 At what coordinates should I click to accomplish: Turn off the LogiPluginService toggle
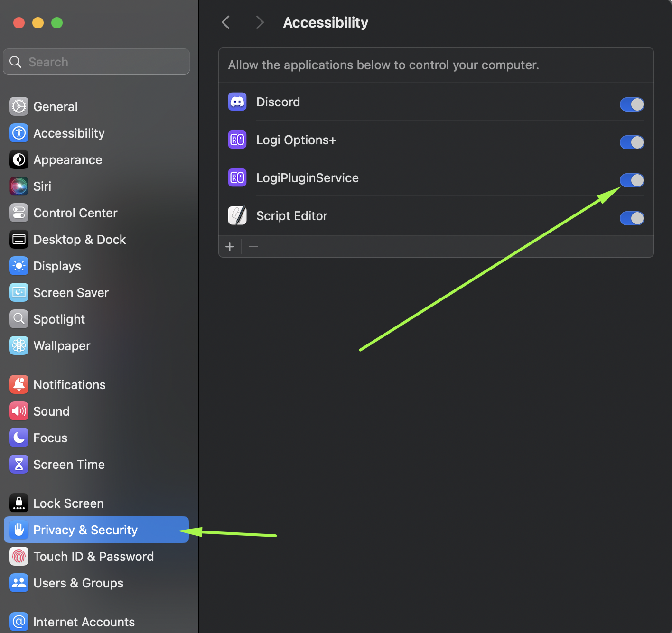[632, 180]
